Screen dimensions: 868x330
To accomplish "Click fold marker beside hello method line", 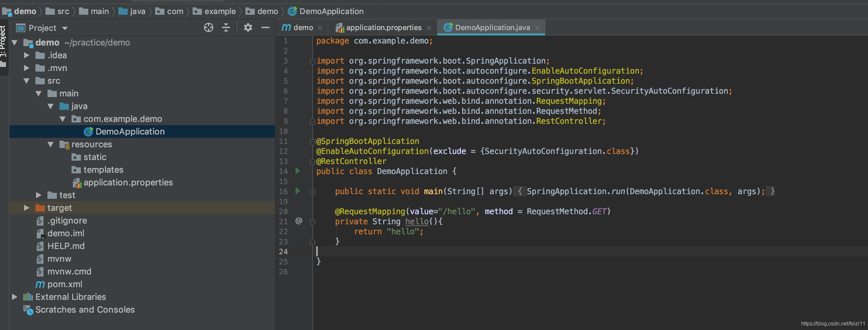I will [312, 222].
